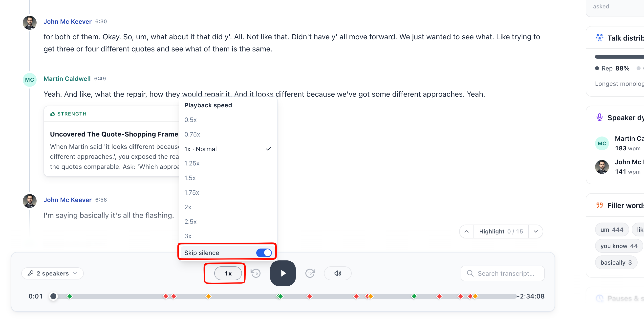Image resolution: width=644 pixels, height=321 pixels.
Task: Toggle the Skip silence switch
Action: 264,253
